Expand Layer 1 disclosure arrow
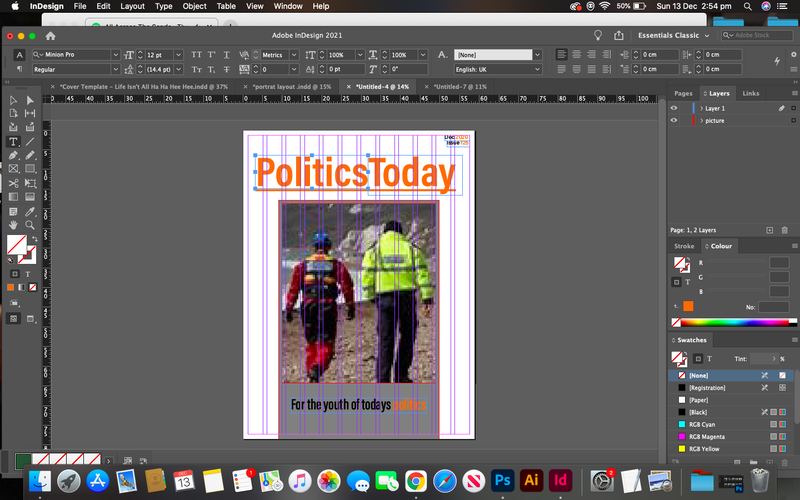 pos(702,108)
